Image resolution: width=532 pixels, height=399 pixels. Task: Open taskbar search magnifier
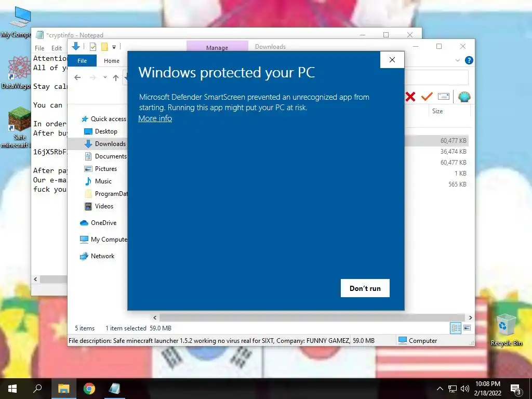click(37, 389)
